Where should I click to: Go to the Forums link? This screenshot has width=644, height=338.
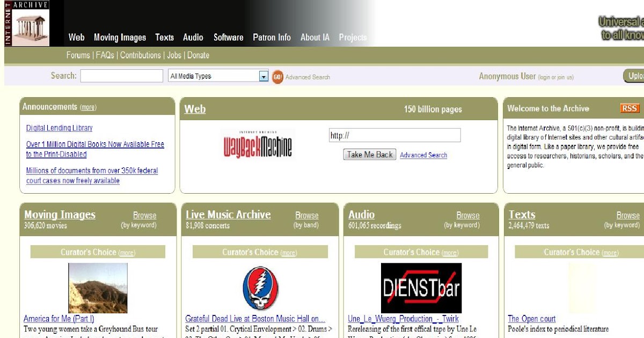(x=78, y=55)
